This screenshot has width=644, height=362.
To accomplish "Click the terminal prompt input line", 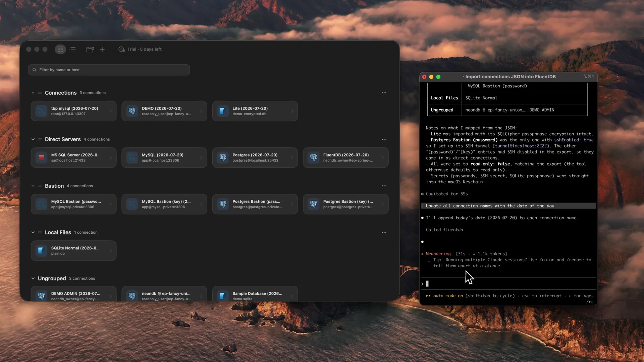I will click(x=508, y=284).
